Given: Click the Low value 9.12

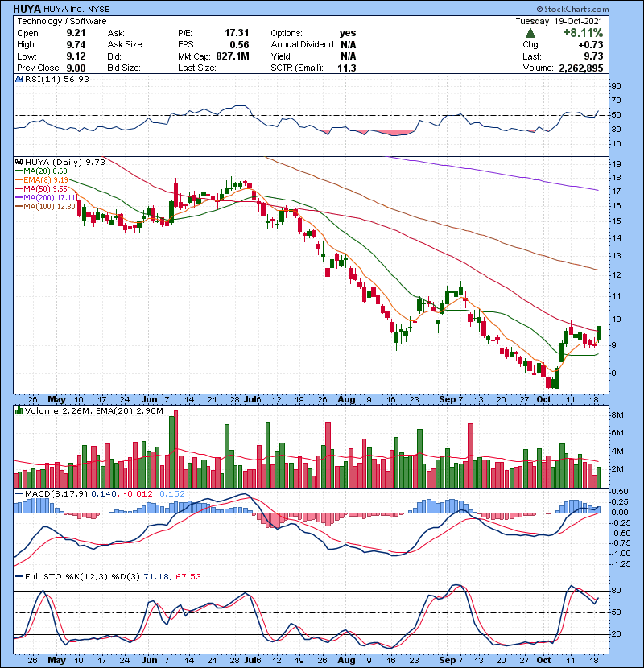Looking at the screenshot, I should pos(76,56).
